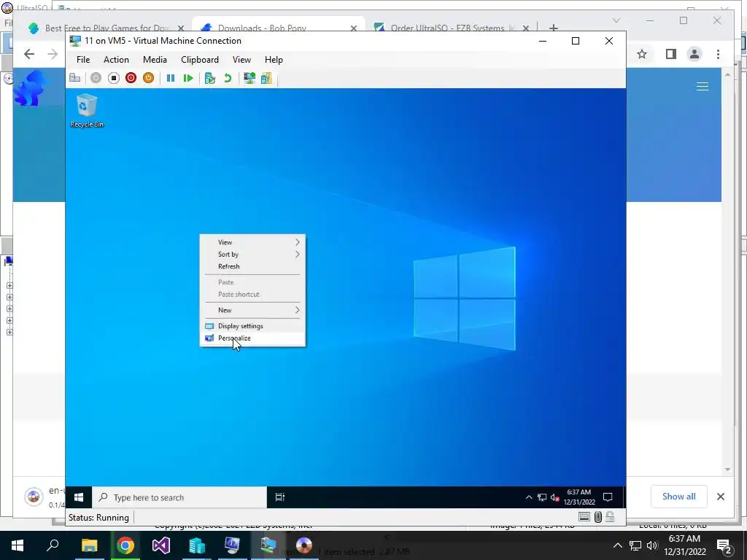Click the guest network tray icon
This screenshot has height=560, width=747.
pyautogui.click(x=542, y=497)
